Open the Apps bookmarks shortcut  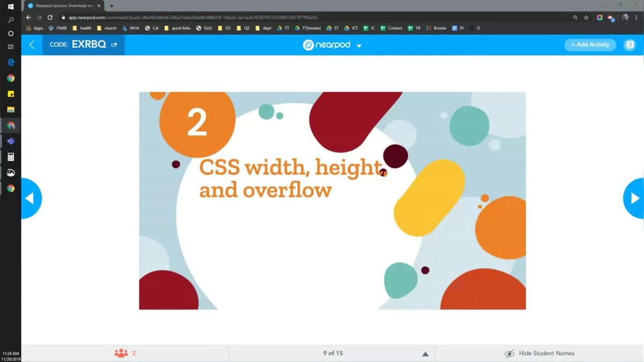point(34,28)
